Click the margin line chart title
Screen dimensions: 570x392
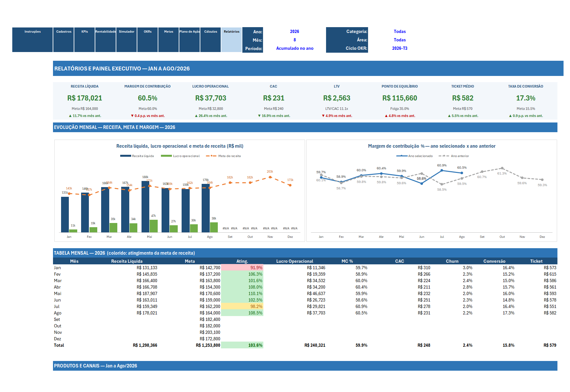point(432,146)
